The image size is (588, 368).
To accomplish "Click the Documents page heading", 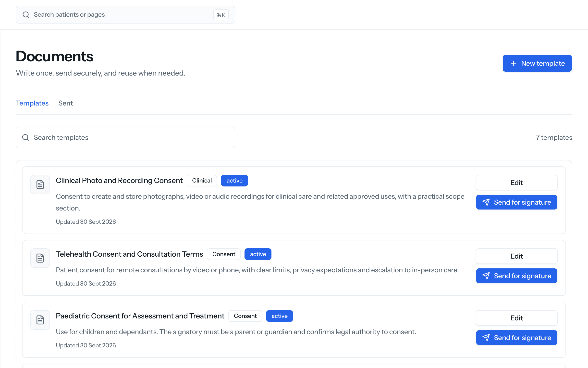I will point(54,56).
